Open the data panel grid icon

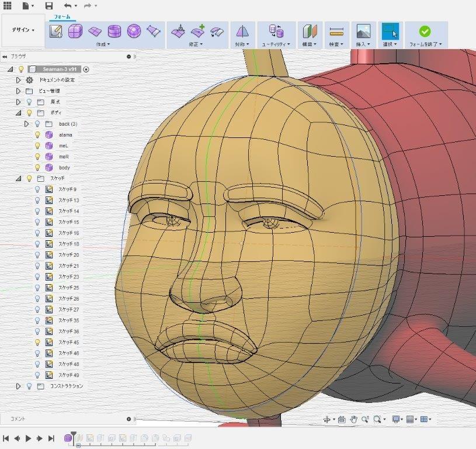7,5
